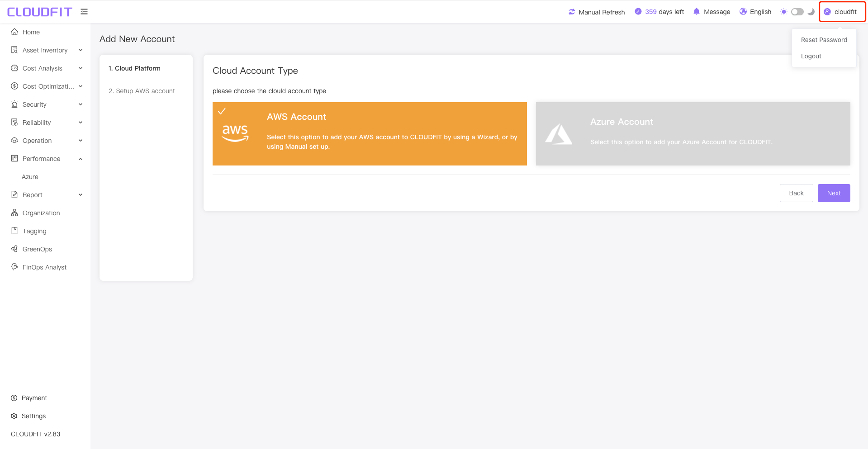Expand the Operation chevron
The height and width of the screenshot is (449, 868).
[x=81, y=141]
